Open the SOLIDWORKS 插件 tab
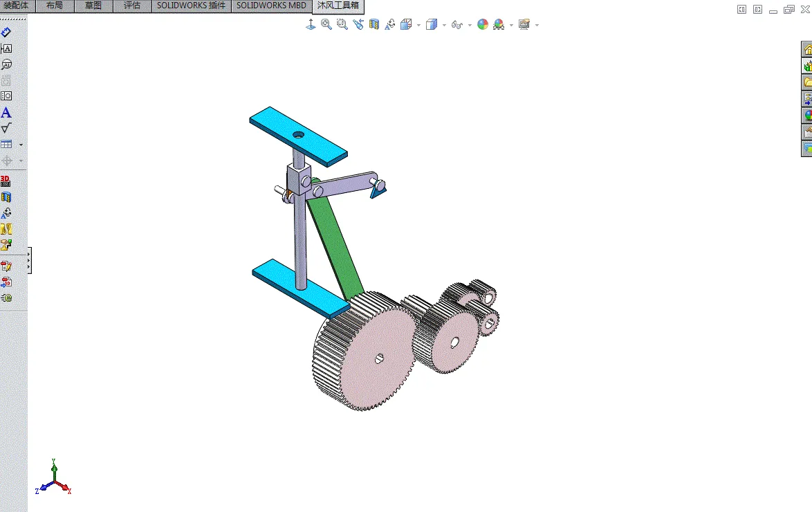This screenshot has width=812, height=512. click(191, 6)
